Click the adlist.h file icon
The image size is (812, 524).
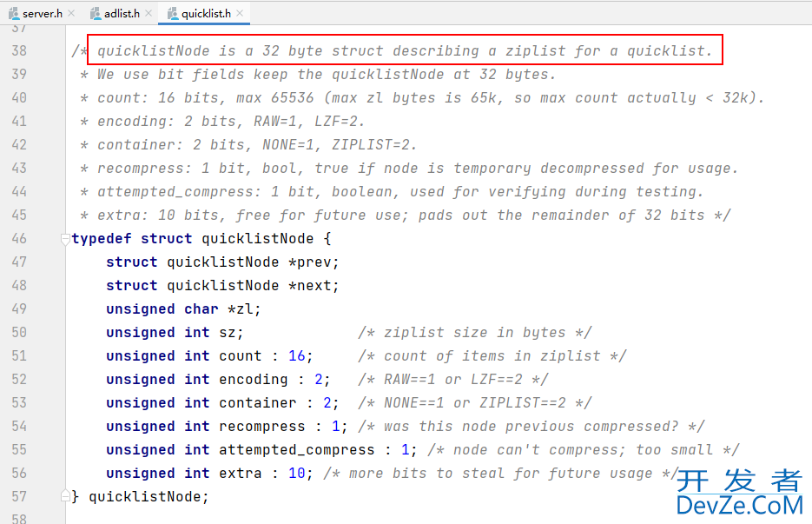click(96, 14)
